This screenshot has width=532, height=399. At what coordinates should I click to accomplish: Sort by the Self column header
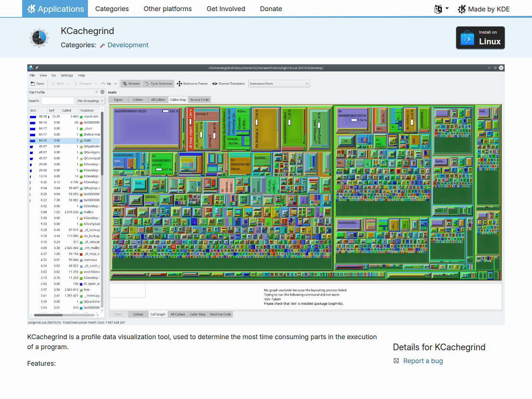click(54, 110)
